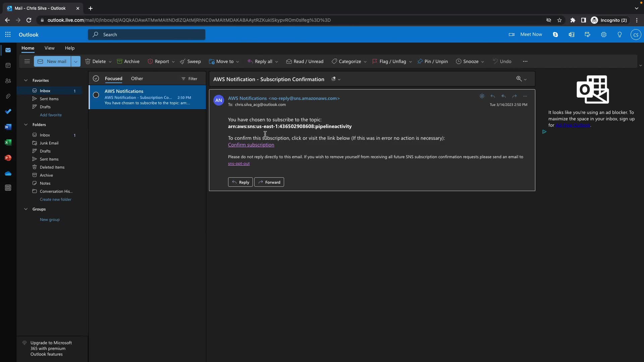Toggle the light/dark sun icon in email
This screenshot has height=362, width=644.
[x=482, y=96]
